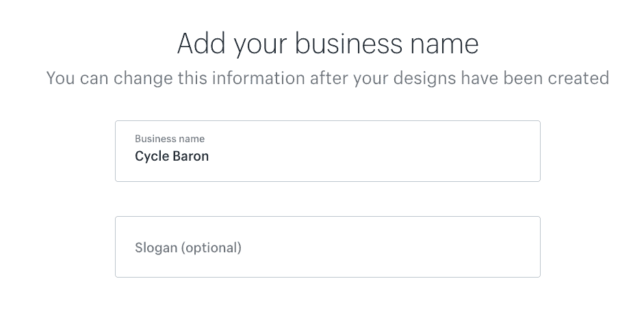This screenshot has width=644, height=333.
Task: Click the 'Cycle Baron' text in the field
Action: (x=172, y=156)
